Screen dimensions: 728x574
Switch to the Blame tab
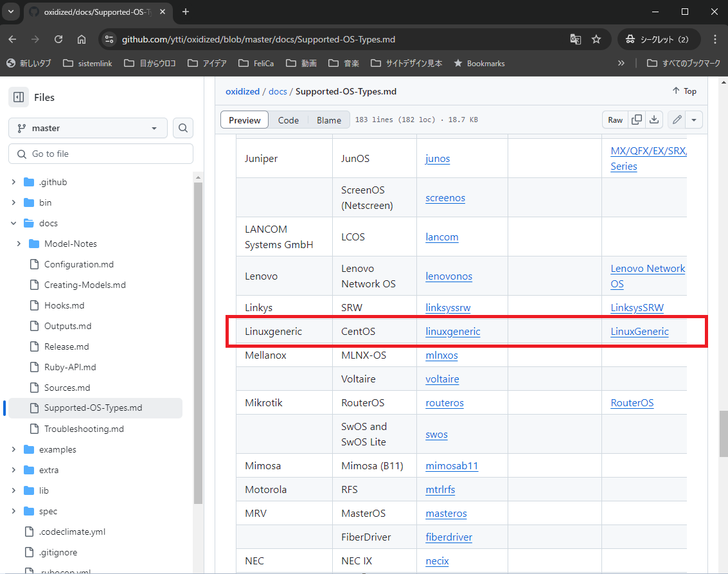pyautogui.click(x=328, y=120)
